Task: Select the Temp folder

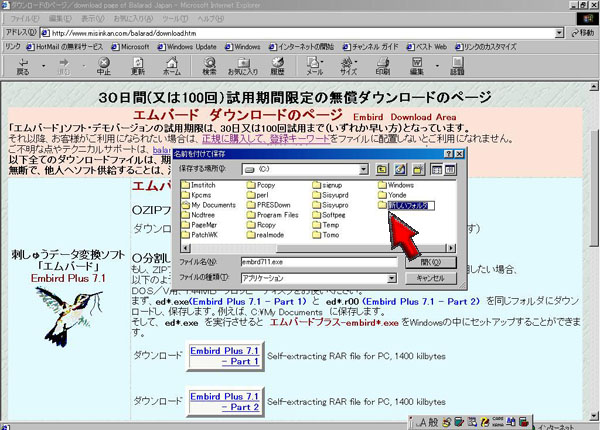Action: coord(326,225)
